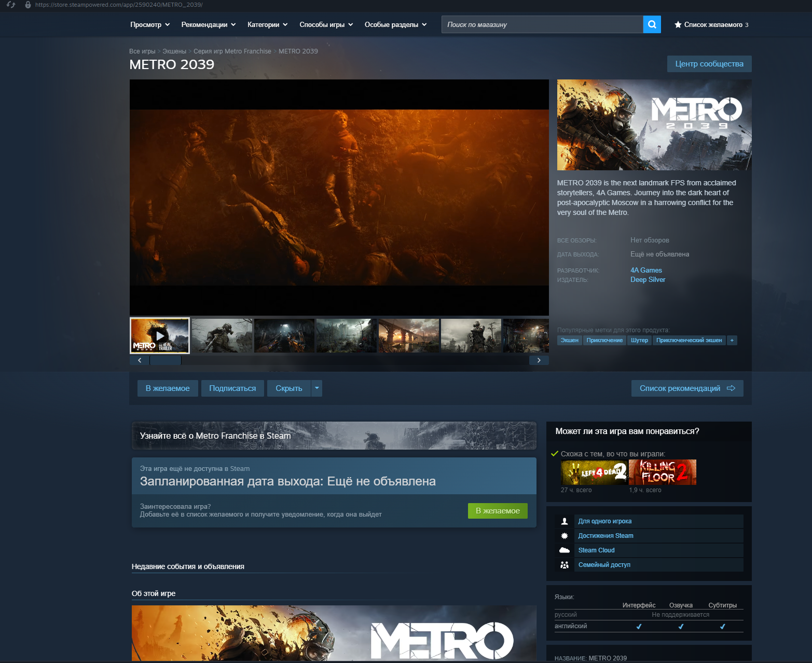Expand the Особые разделы menu
This screenshot has width=812, height=663.
396,24
